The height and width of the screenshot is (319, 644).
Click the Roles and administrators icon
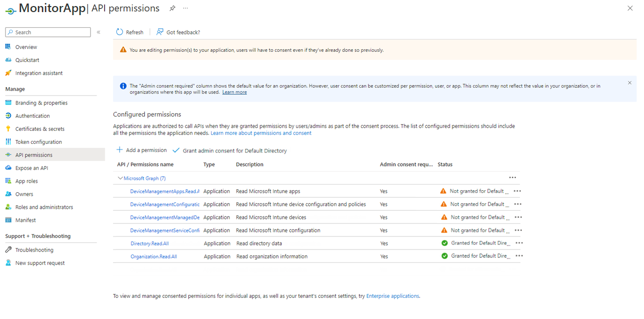(8, 207)
